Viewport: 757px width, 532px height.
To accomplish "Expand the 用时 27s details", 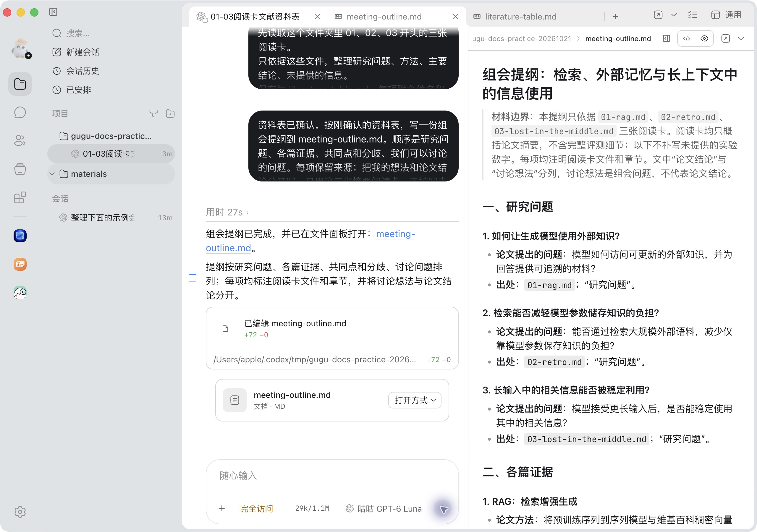I will (227, 212).
